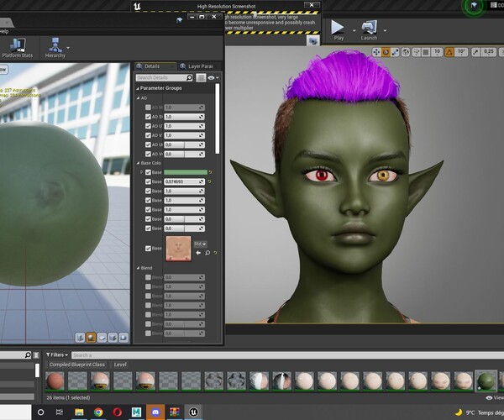Open the Help menu
Screen dimensions: 504x420
tap(4, 31)
